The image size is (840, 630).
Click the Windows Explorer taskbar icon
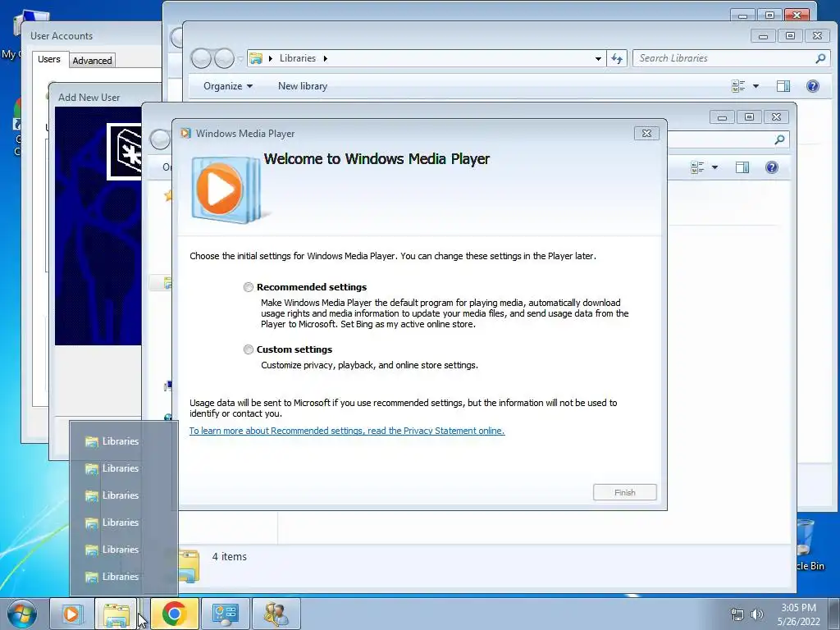coord(116,614)
